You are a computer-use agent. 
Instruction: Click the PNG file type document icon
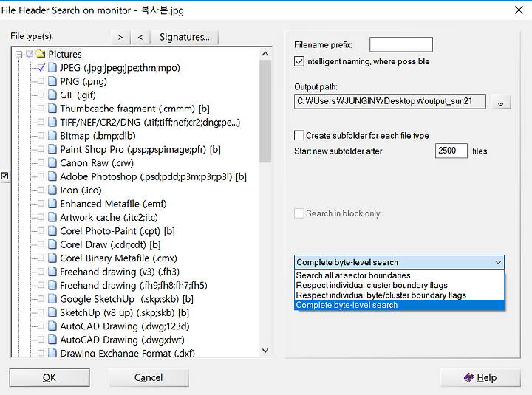(x=52, y=81)
